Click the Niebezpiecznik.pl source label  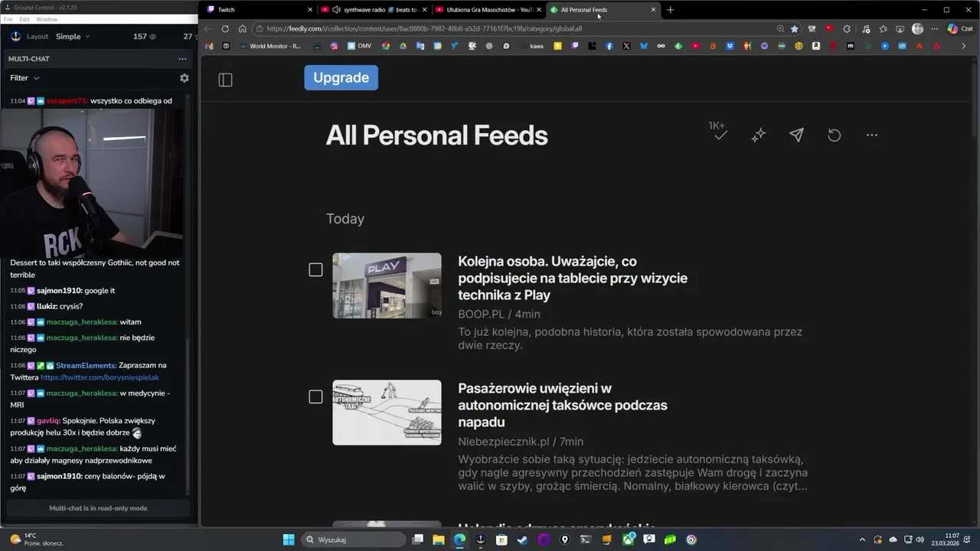[504, 442]
